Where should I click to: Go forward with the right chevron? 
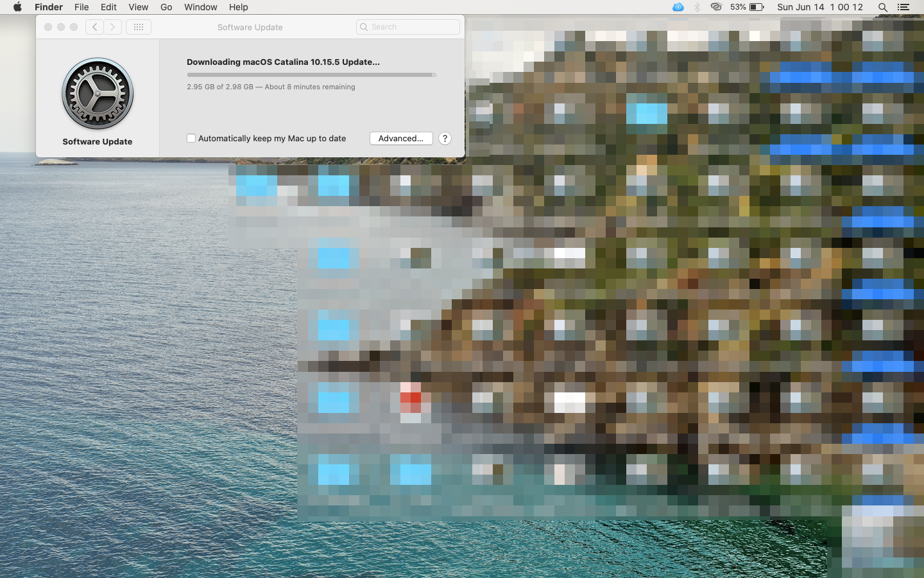(113, 27)
